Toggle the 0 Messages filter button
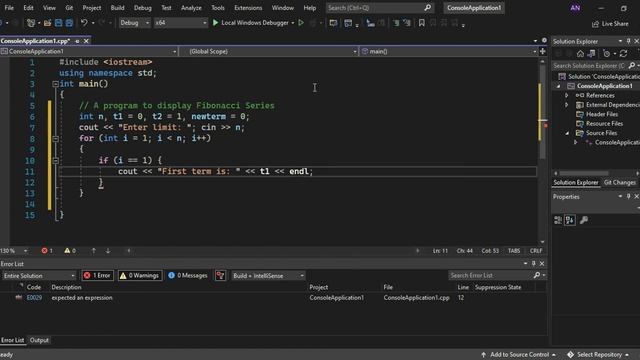The height and width of the screenshot is (360, 640). (x=188, y=276)
